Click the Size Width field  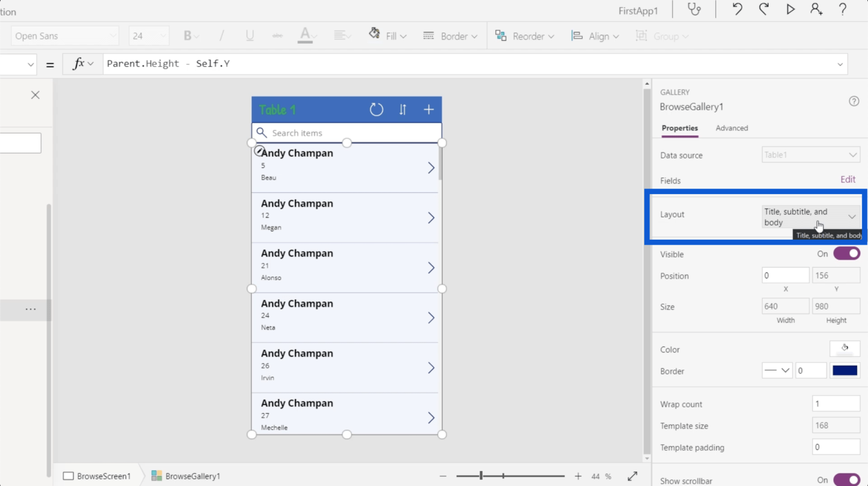tap(785, 306)
